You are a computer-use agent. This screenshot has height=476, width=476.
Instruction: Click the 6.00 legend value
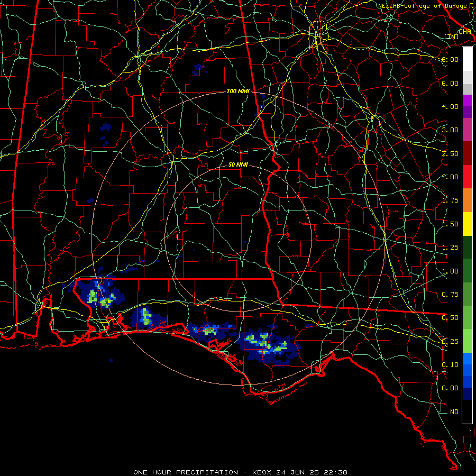coord(450,83)
